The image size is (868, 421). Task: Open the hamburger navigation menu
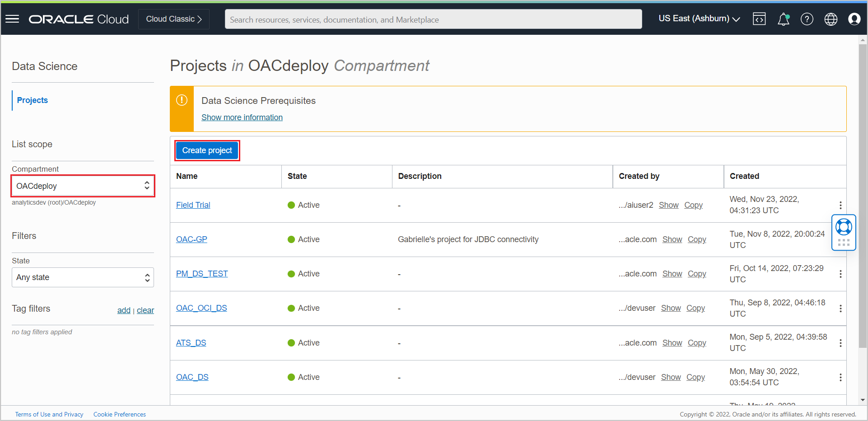(12, 19)
